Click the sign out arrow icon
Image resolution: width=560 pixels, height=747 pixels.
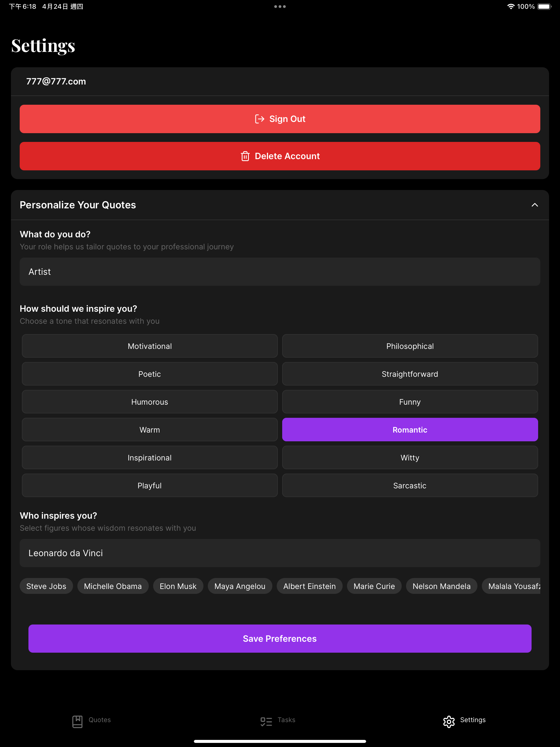[x=259, y=119]
